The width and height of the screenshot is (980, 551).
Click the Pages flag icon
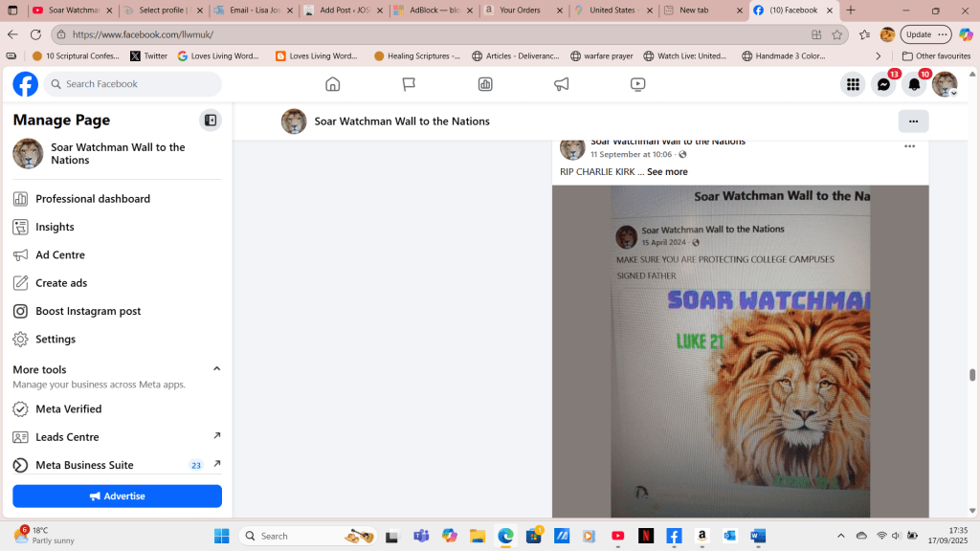pyautogui.click(x=409, y=84)
